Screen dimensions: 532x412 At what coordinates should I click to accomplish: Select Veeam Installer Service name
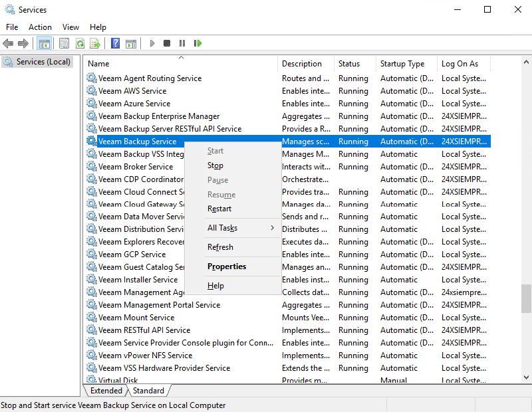coord(138,279)
